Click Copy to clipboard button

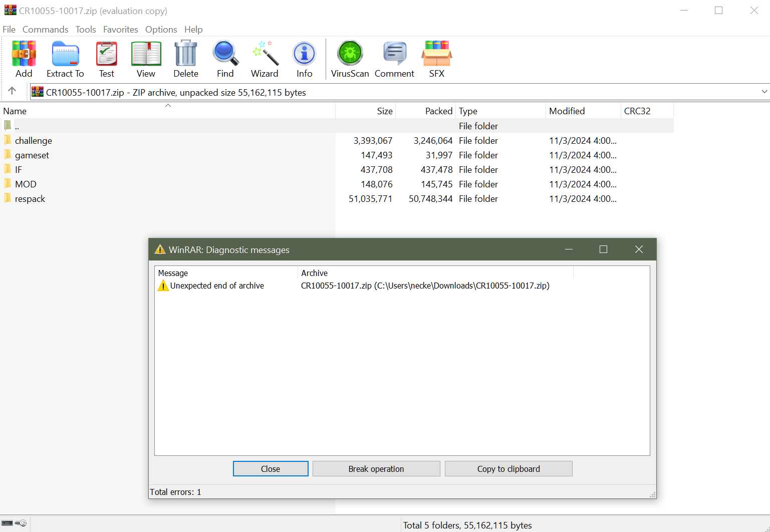point(508,469)
